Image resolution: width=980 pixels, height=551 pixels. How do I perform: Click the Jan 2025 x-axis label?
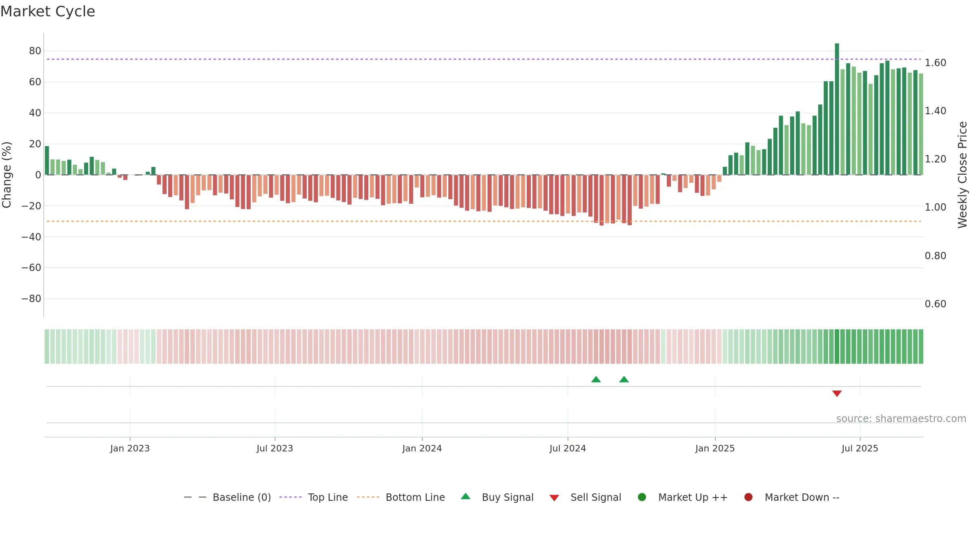click(715, 449)
